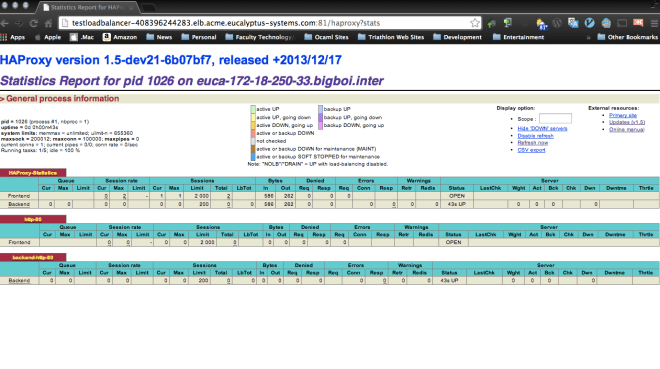The height and width of the screenshot is (369, 660).
Task: Open the weather extension icon
Action: pyautogui.click(x=541, y=24)
